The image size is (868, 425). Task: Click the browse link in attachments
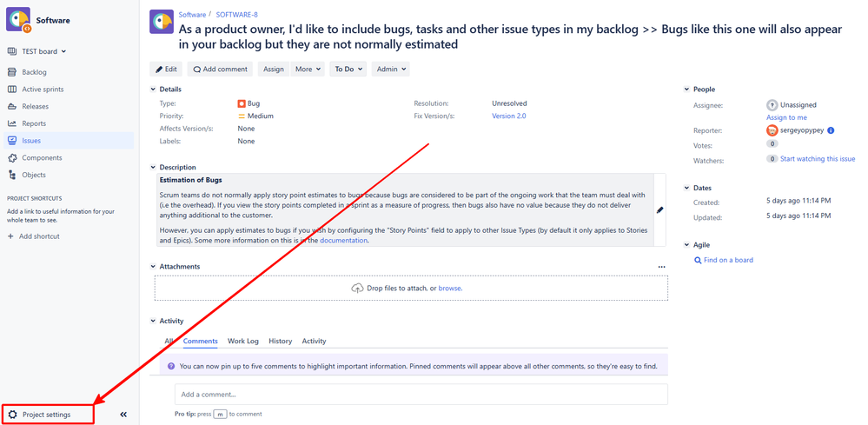pos(449,289)
